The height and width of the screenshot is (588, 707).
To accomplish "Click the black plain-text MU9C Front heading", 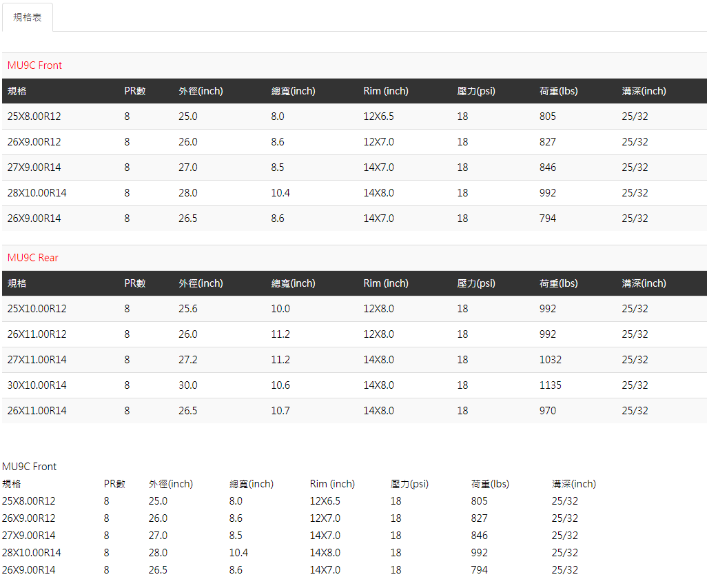I will 30,467.
